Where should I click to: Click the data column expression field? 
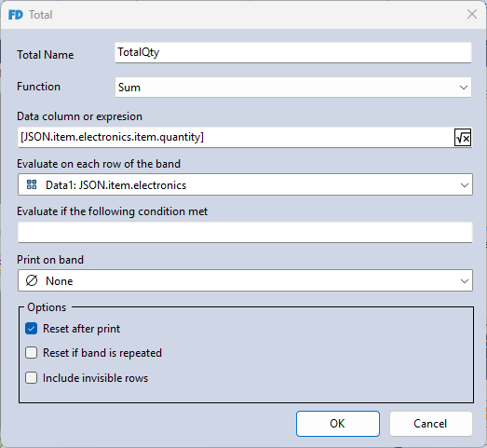[236, 137]
